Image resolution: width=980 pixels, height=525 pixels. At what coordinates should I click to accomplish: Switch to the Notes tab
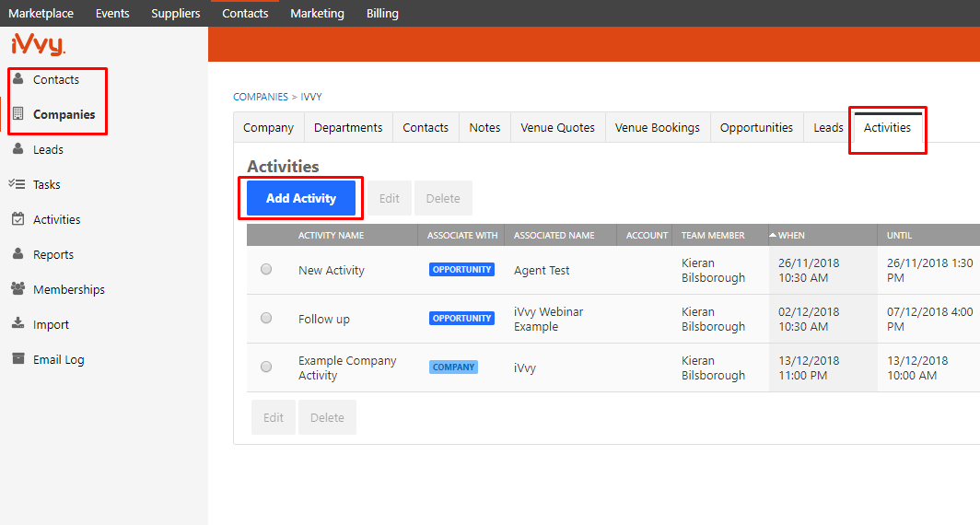485,127
